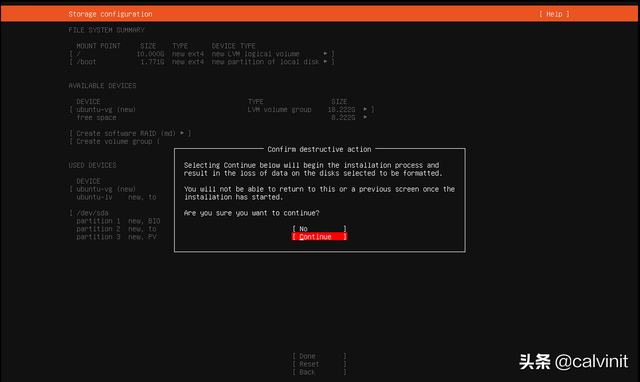The image size is (640, 382).
Task: Click the Done button at bottom
Action: coord(319,356)
